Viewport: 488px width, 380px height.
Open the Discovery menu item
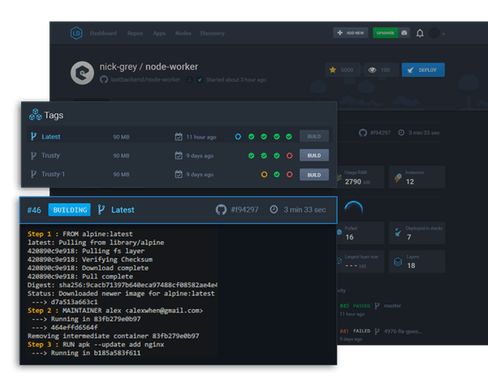(x=212, y=33)
